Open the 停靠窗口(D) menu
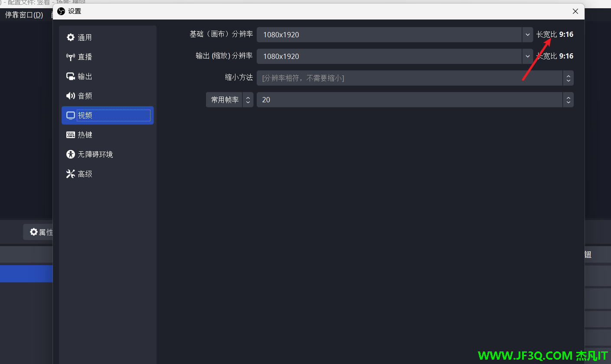Screen dimensions: 611x364 24,15
